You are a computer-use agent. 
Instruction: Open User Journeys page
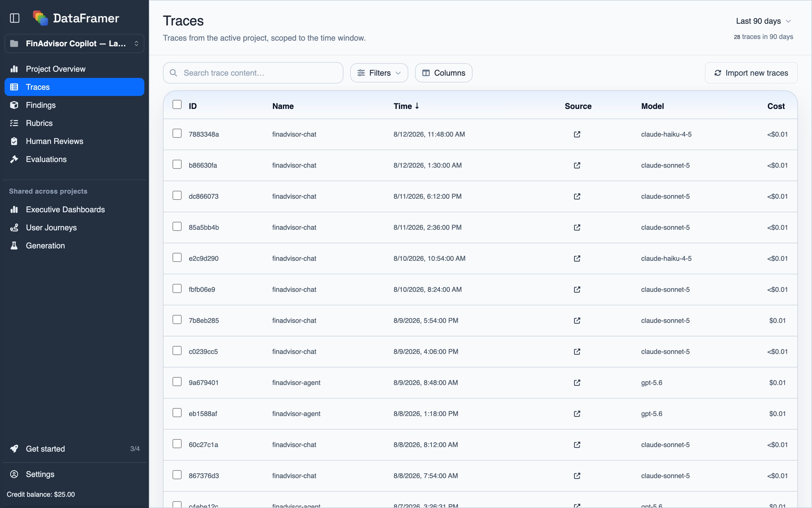tap(74, 228)
